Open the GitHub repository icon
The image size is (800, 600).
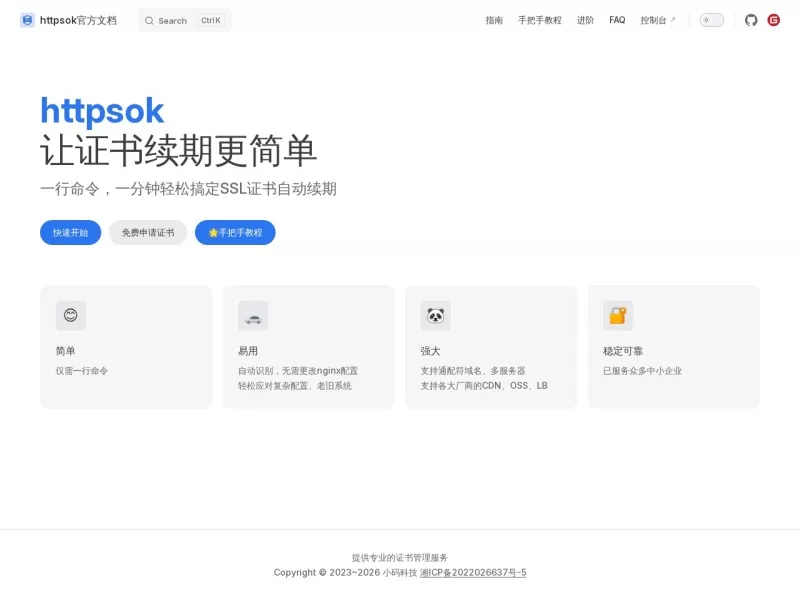(x=751, y=20)
